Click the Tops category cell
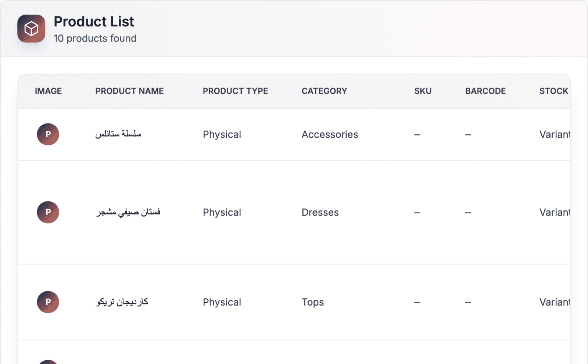 tap(313, 302)
